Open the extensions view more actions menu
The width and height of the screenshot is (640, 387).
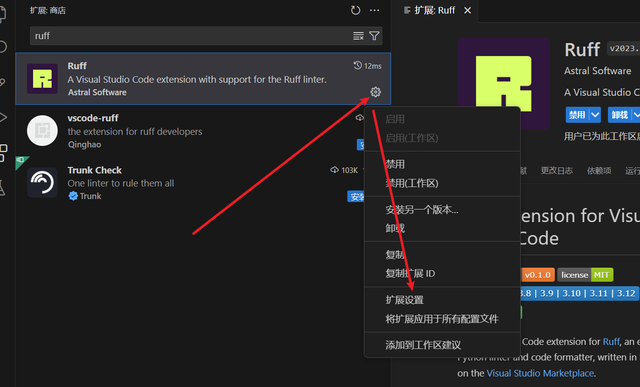374,10
